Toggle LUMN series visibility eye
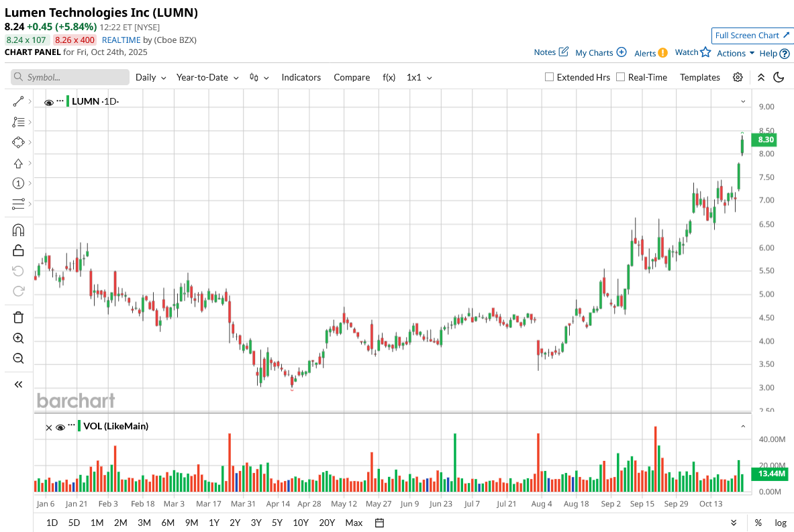The image size is (794, 532). 49,102
